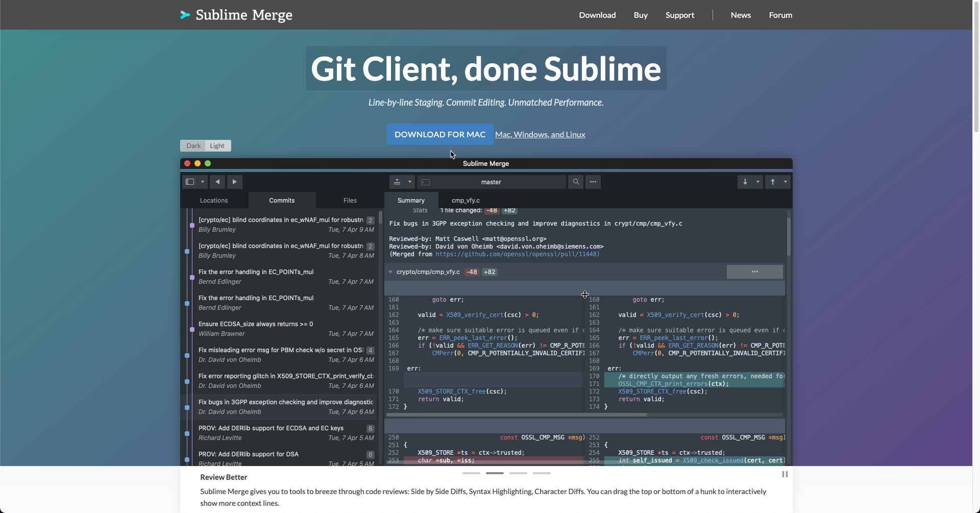Collapse the crypto/cmp/cmp_vfy.c file diff
980x513 pixels.
click(x=390, y=272)
